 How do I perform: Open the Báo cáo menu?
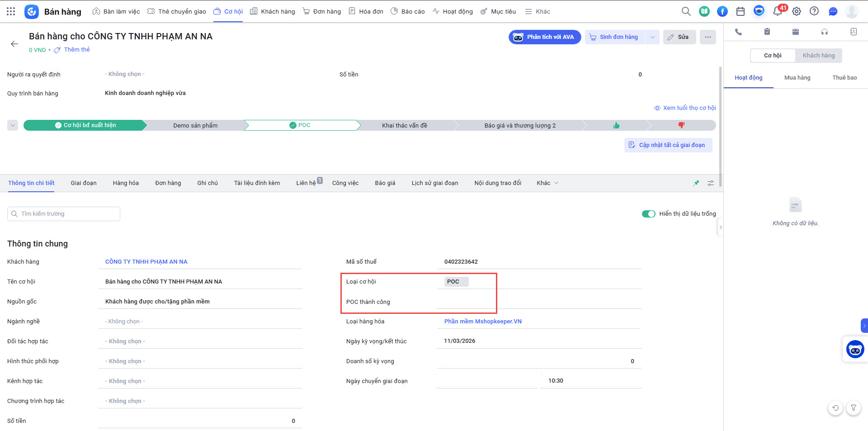point(407,11)
